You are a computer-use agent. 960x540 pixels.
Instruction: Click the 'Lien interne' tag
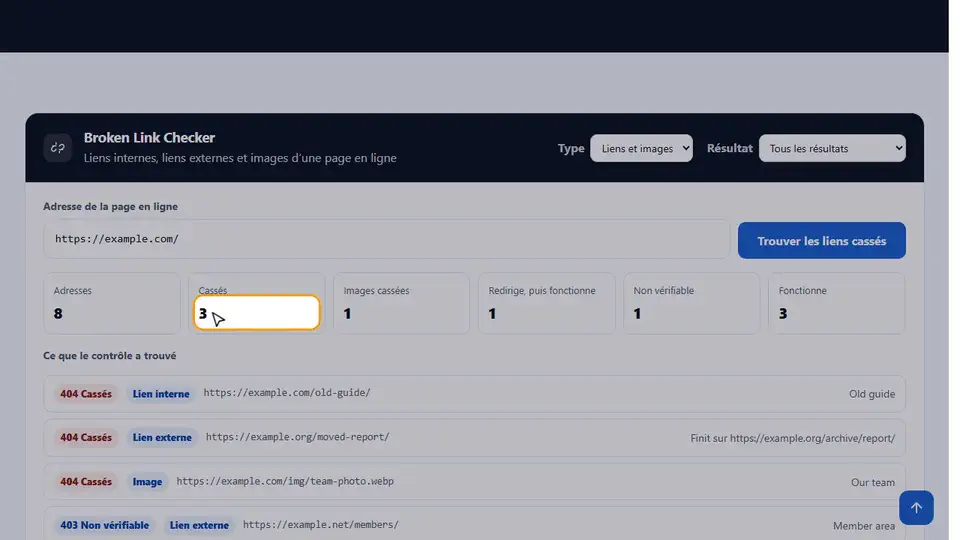161,394
